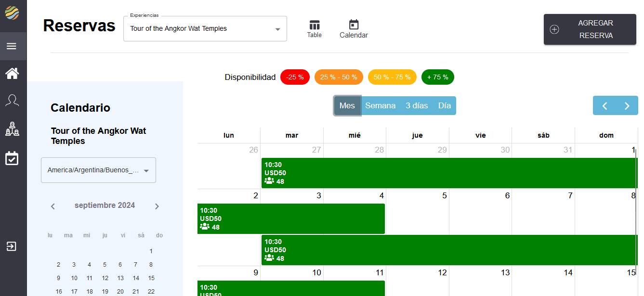Screen dimensions: 644x296
Task: Click the Agregar Reserva button
Action: pyautogui.click(x=590, y=29)
